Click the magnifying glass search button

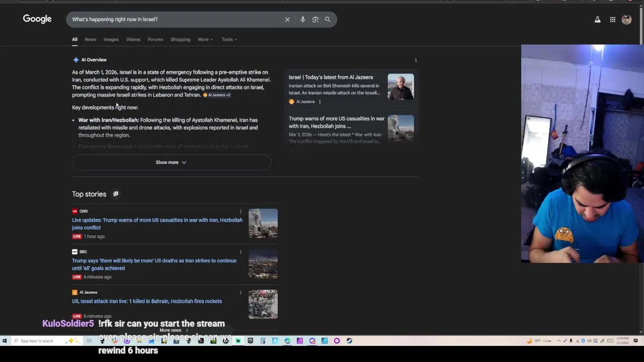tap(328, 20)
